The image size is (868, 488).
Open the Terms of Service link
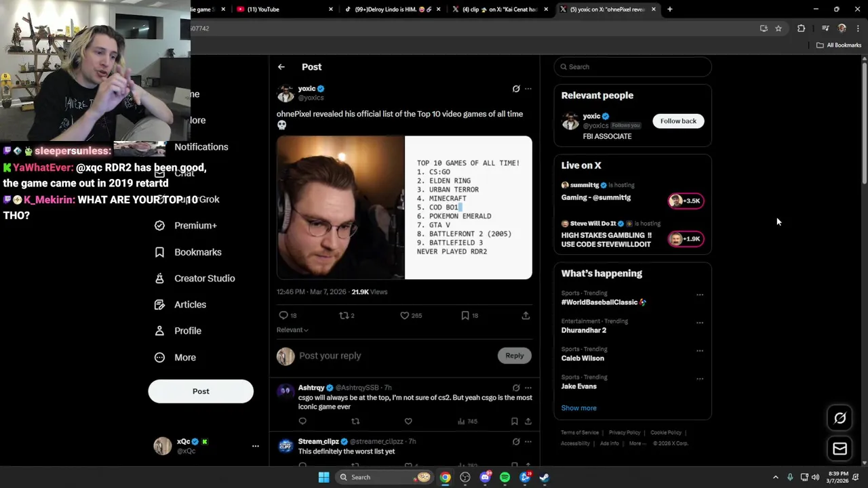click(580, 432)
